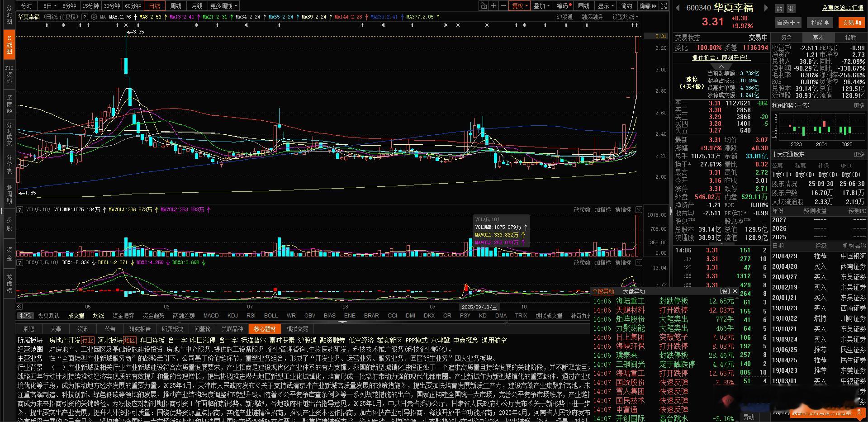Viewport: 868px width, 422px height.
Task: Click the 交易 trade button
Action: [852, 23]
